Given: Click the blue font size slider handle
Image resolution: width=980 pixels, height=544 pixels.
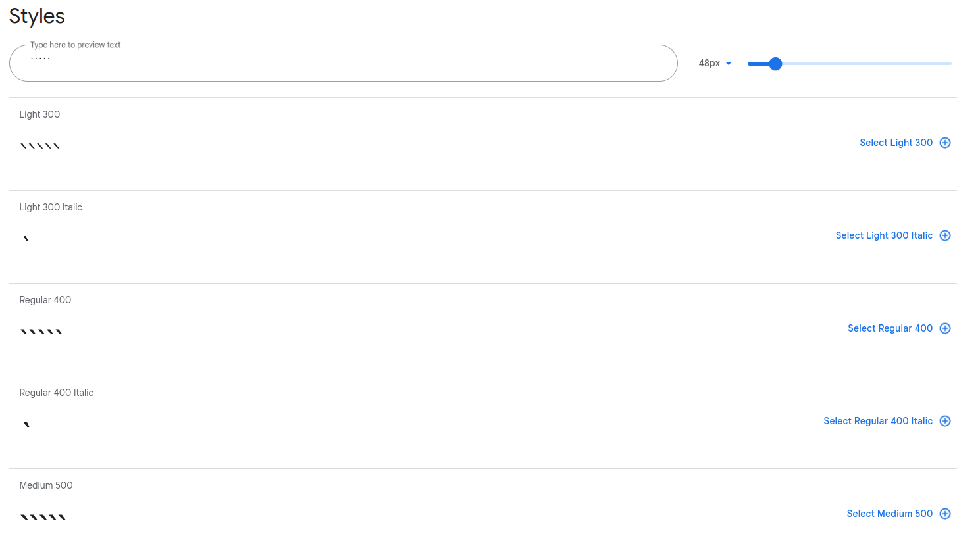Looking at the screenshot, I should 775,64.
